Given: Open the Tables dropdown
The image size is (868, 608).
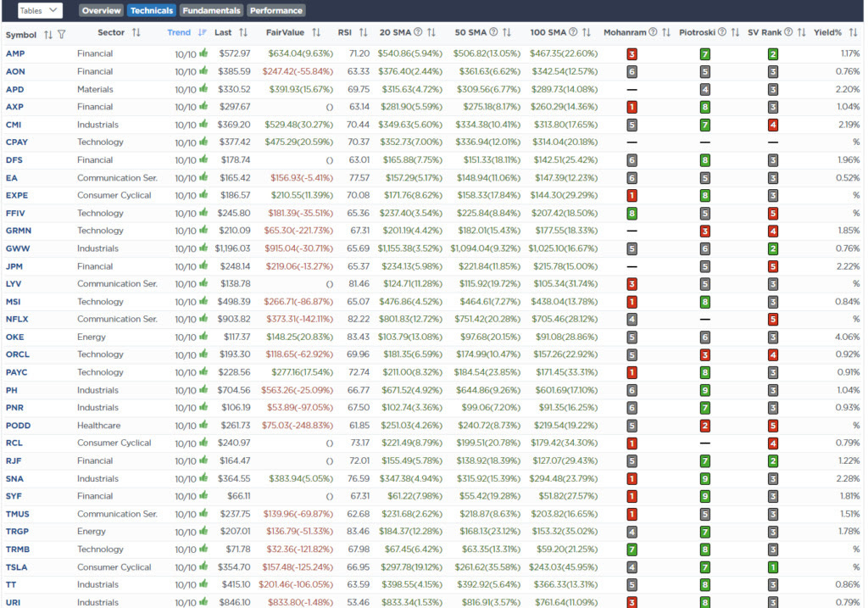Looking at the screenshot, I should click(x=40, y=10).
